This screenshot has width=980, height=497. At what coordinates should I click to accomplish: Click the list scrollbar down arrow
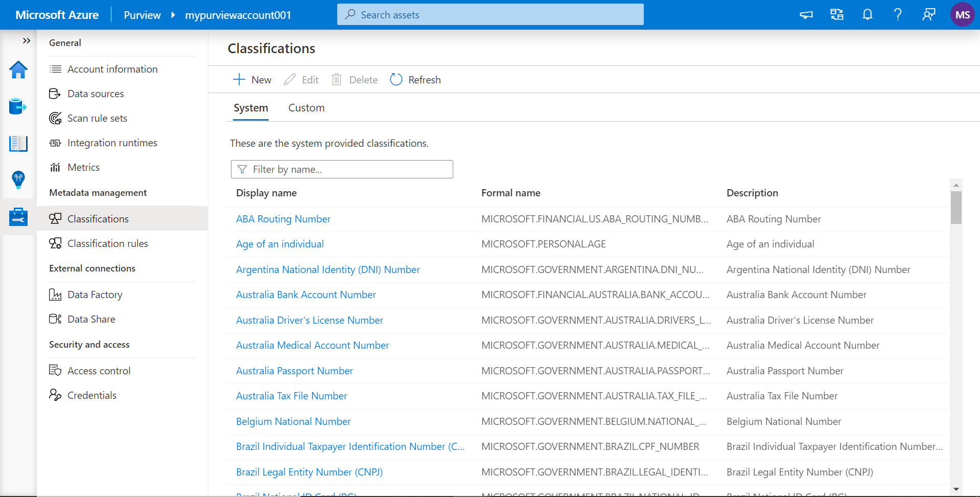[x=956, y=489]
